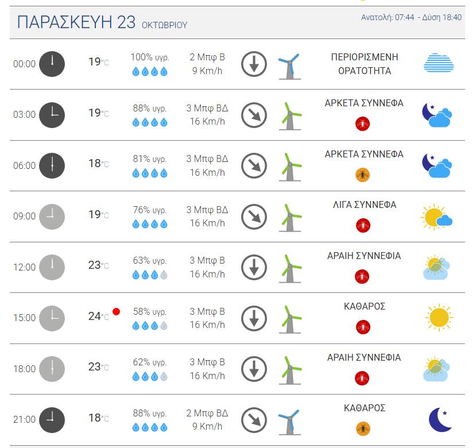Viewport: 476px width, 448px height.
Task: Click the humidity droplets at 12:00
Action: coord(150,275)
